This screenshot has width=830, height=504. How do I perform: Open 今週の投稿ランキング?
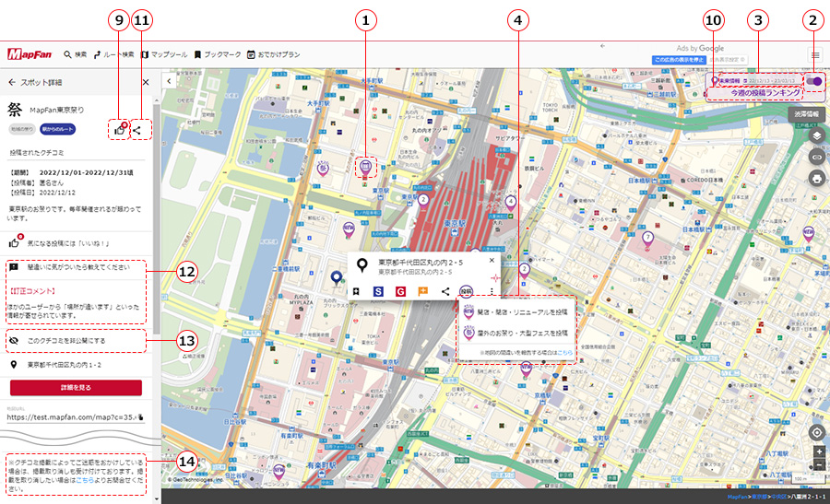(765, 93)
